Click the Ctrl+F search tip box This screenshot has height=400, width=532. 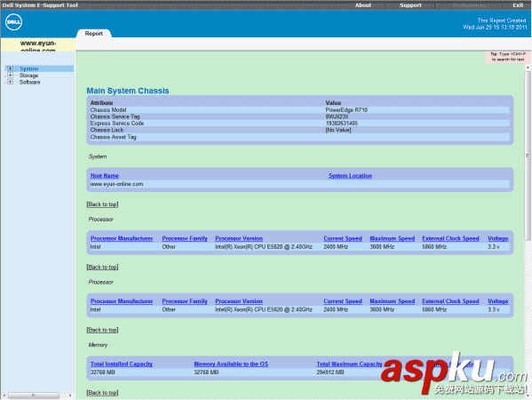point(508,57)
